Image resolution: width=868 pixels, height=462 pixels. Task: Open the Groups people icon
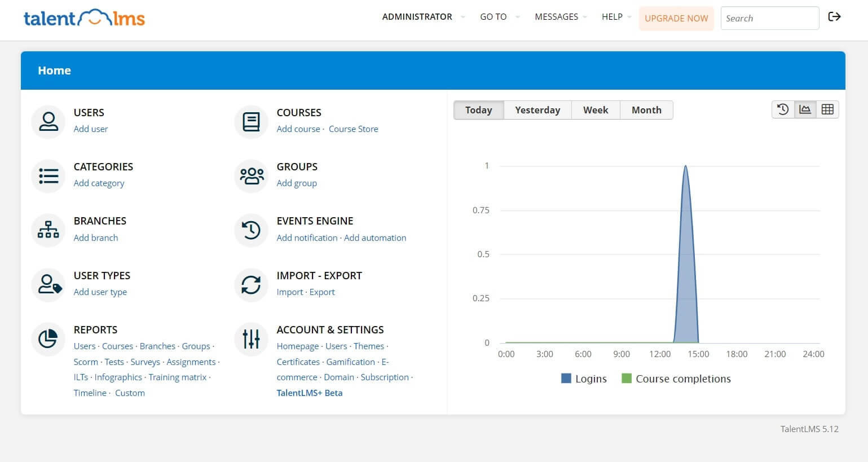pyautogui.click(x=251, y=176)
